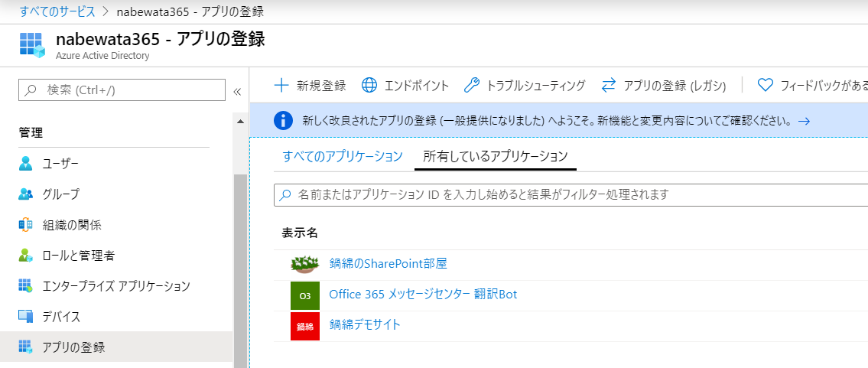Click アプリの登録 (レガシ) toolbar button
The height and width of the screenshot is (368, 868).
point(664,85)
